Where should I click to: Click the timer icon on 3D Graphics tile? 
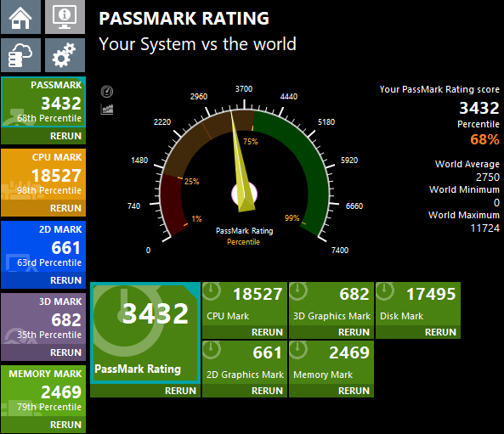298,291
